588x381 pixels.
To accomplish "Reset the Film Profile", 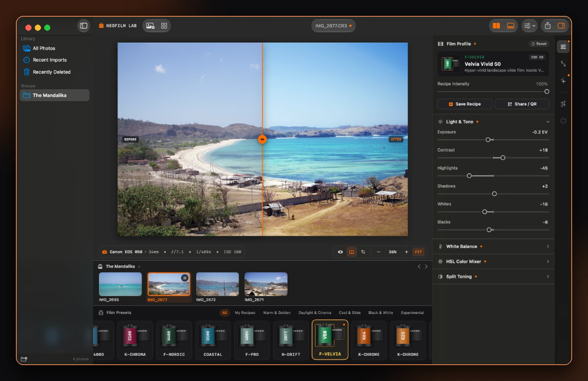I will [x=539, y=44].
